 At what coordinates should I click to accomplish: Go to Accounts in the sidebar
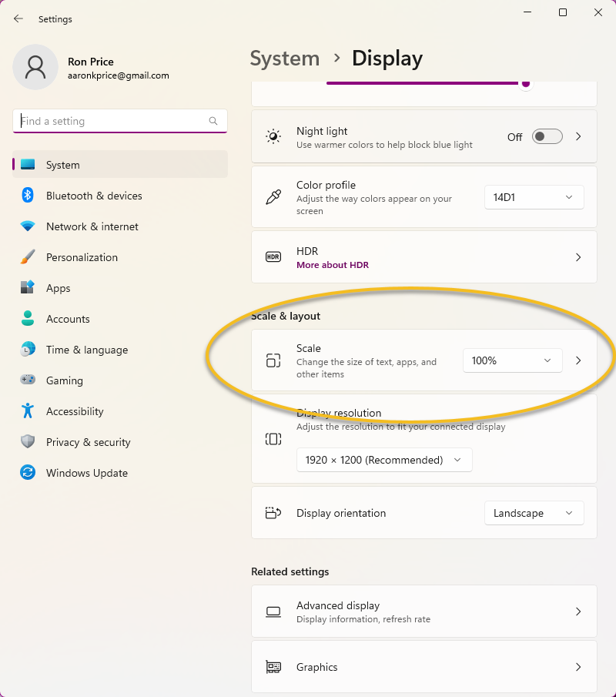coord(68,319)
